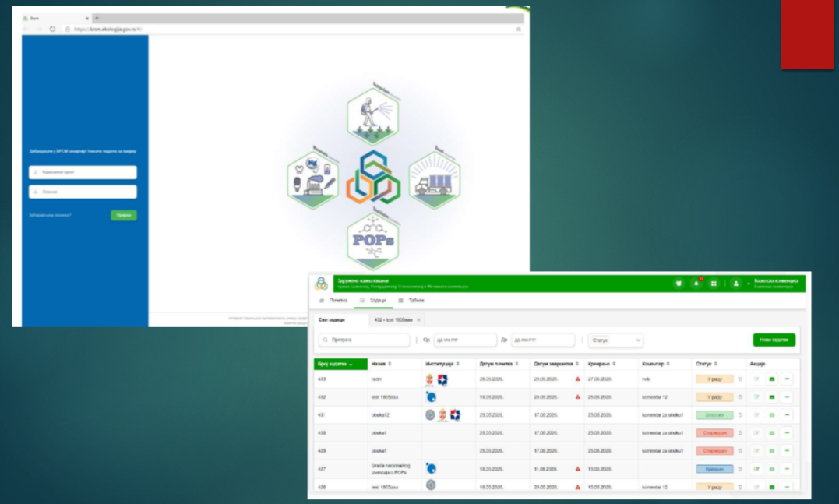The image size is (839, 504).
Task: Open more actions menu for task 432
Action: (787, 397)
